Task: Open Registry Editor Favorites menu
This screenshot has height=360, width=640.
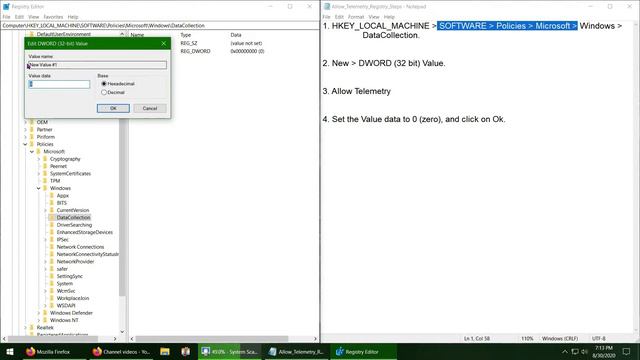Action: 53,17
